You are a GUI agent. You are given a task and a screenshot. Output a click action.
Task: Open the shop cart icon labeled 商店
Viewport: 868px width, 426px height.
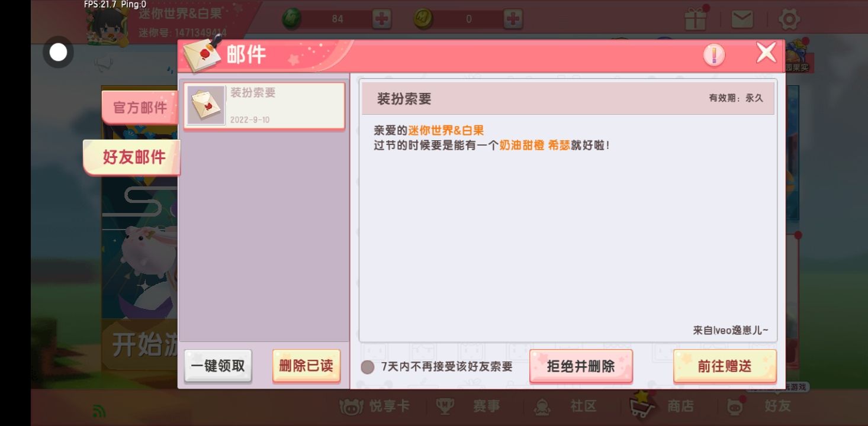coord(662,405)
